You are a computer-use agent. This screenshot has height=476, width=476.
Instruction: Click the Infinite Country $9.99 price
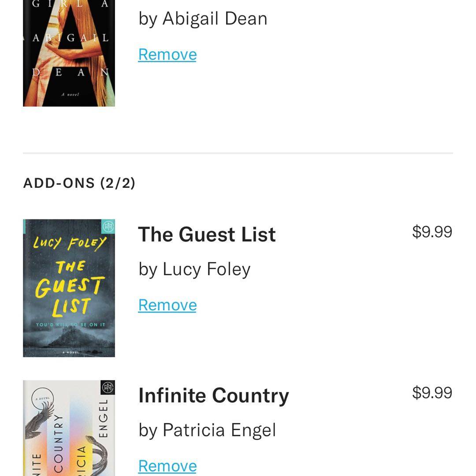[432, 393]
